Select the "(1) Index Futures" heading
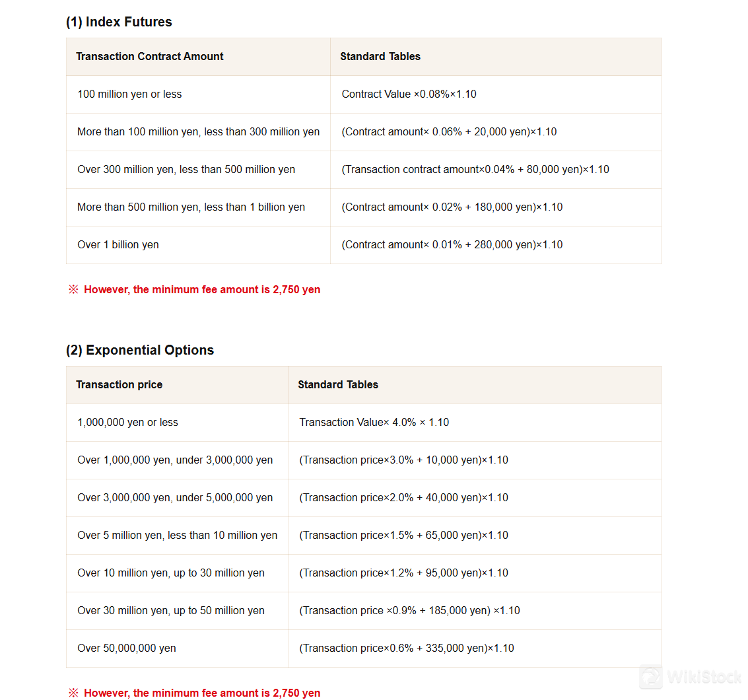The image size is (748, 700). point(119,22)
